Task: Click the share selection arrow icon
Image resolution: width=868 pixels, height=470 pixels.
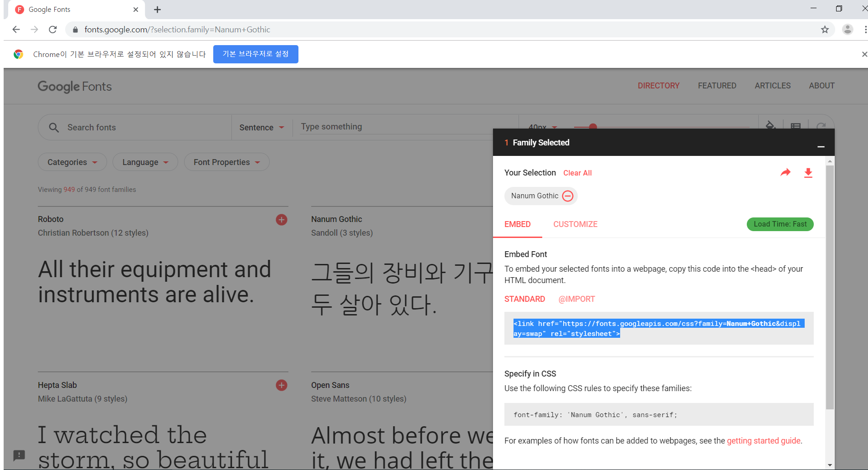Action: (x=786, y=172)
